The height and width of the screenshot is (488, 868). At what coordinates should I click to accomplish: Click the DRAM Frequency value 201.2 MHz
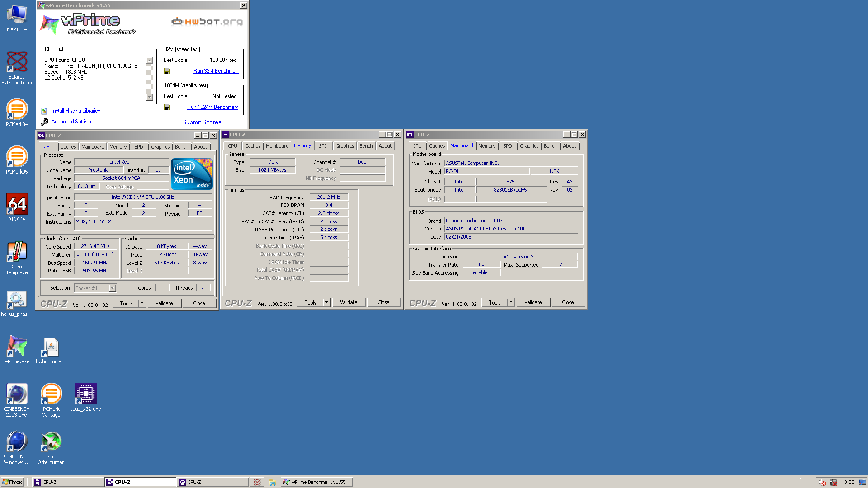[x=329, y=197]
